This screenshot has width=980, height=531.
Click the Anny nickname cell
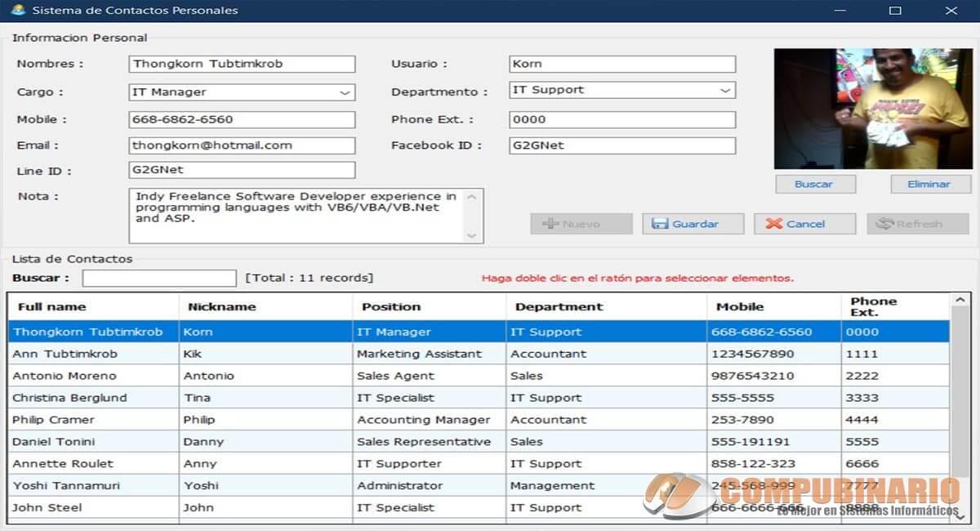point(265,464)
